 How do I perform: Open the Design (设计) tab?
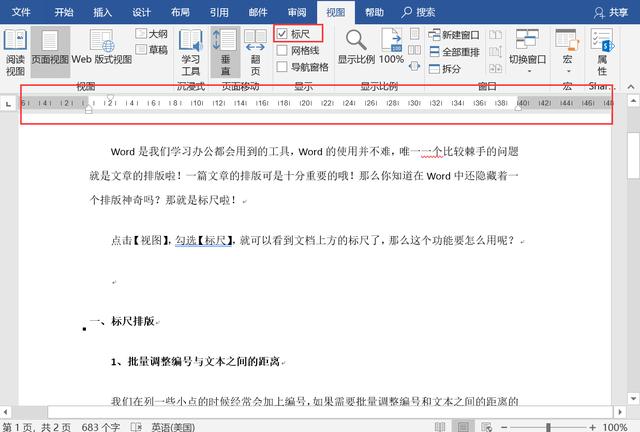coord(141,12)
